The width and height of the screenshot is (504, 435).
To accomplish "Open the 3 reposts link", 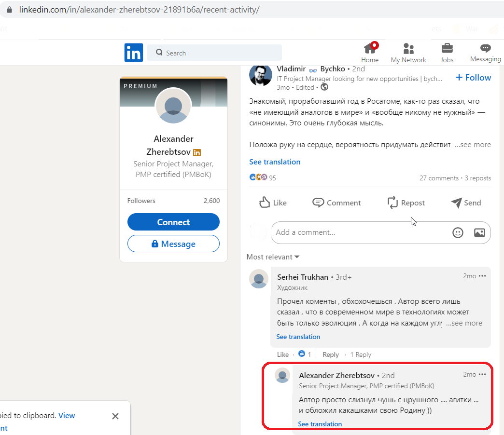I will pos(478,178).
